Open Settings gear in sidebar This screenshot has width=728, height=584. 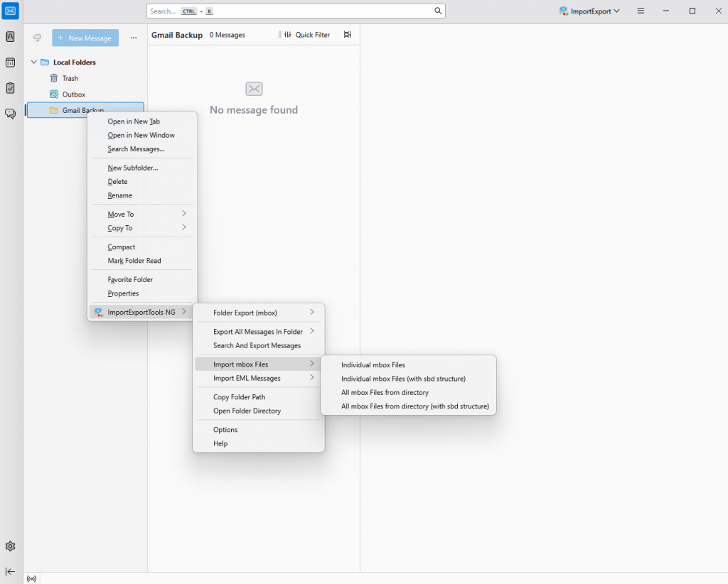[x=10, y=546]
